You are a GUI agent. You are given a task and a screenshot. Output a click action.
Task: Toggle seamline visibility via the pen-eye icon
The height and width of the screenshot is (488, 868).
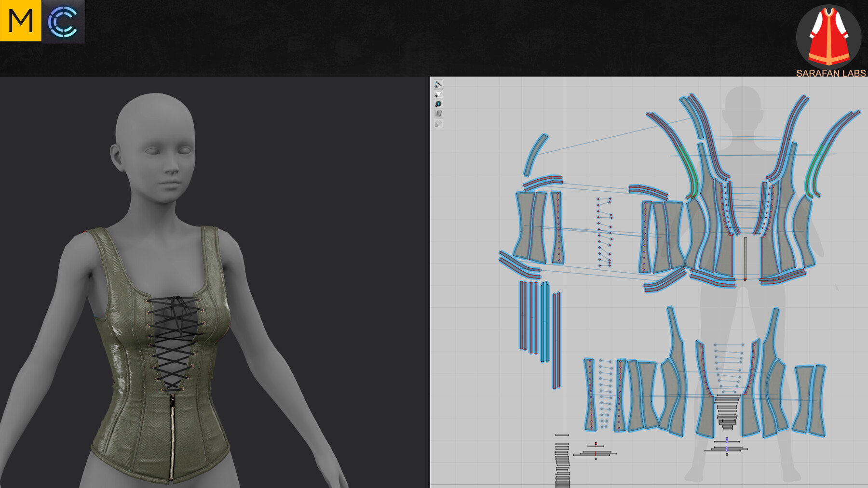[439, 84]
